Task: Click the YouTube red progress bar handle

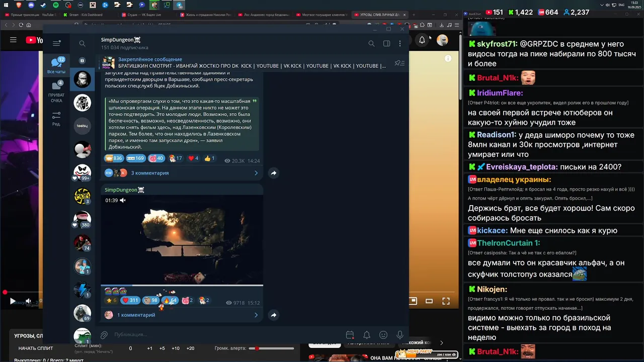Action: (5, 292)
